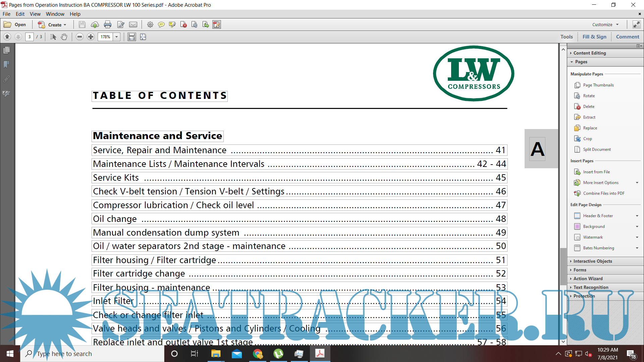Image resolution: width=644 pixels, height=362 pixels.
Task: Click the zoom out minus button
Action: [79, 37]
